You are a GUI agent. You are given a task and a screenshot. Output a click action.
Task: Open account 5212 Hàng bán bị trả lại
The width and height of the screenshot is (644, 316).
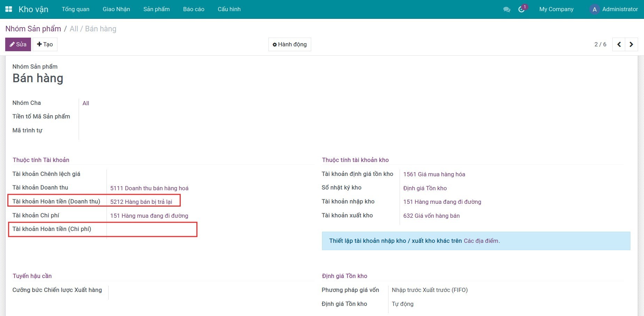pos(141,202)
